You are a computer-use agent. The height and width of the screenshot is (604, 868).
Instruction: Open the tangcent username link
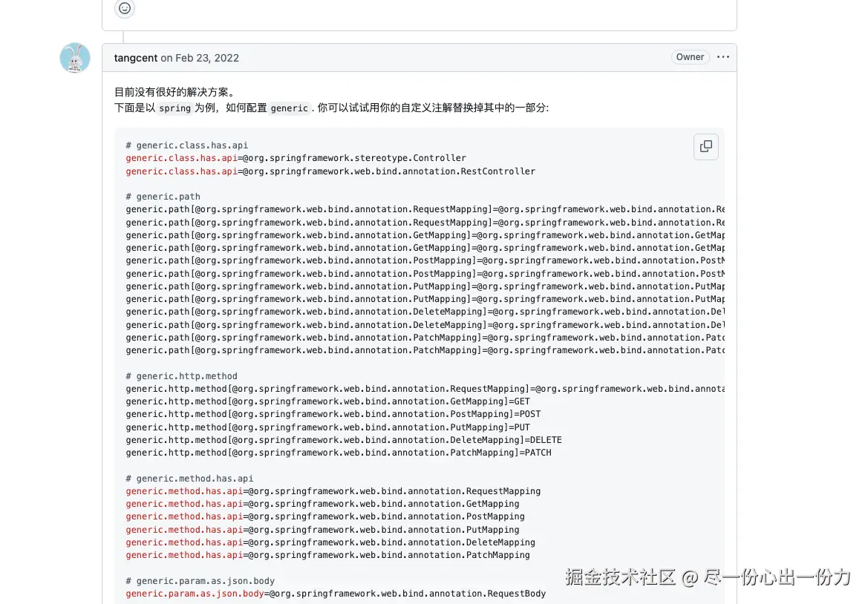click(136, 58)
